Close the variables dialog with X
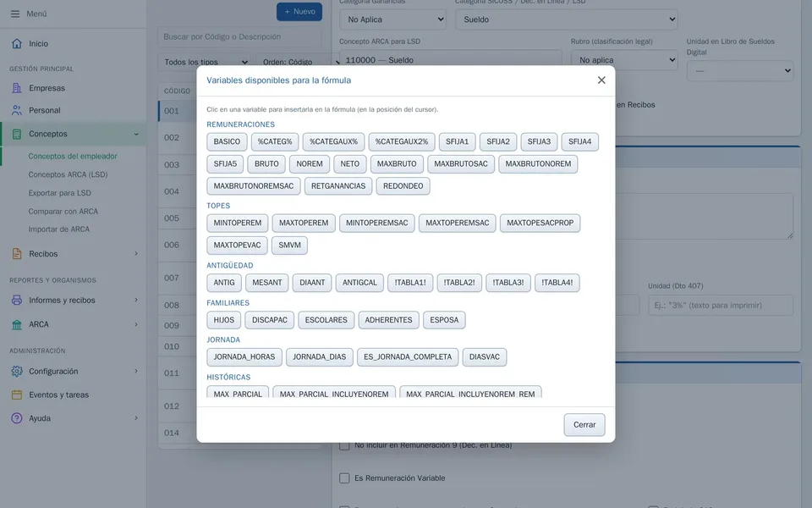Viewport: 812px width, 508px height. click(601, 80)
